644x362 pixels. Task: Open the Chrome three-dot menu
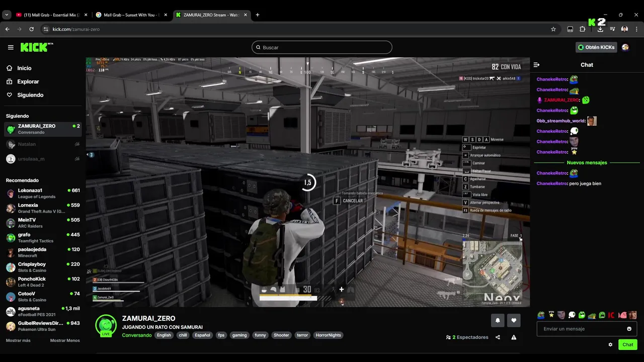(x=636, y=29)
